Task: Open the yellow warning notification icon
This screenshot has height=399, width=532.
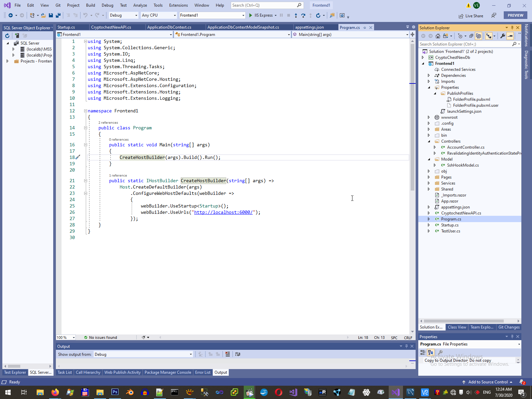Action: pyautogui.click(x=468, y=5)
